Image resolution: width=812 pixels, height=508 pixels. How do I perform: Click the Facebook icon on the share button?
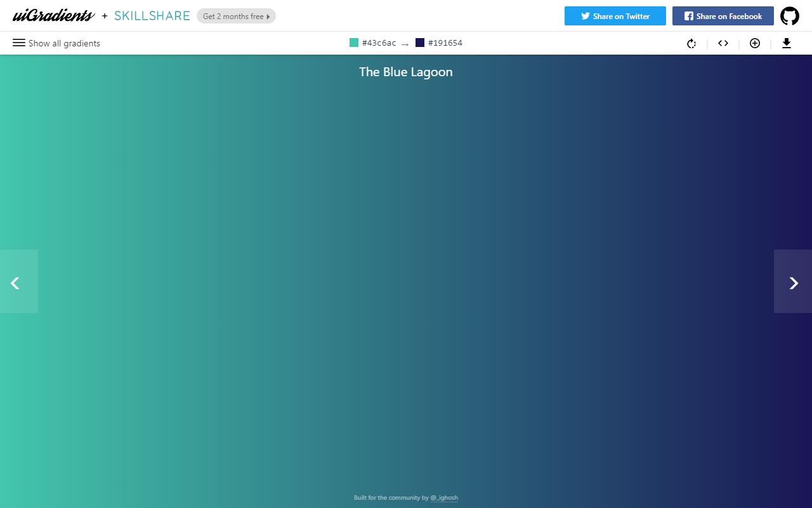click(690, 16)
